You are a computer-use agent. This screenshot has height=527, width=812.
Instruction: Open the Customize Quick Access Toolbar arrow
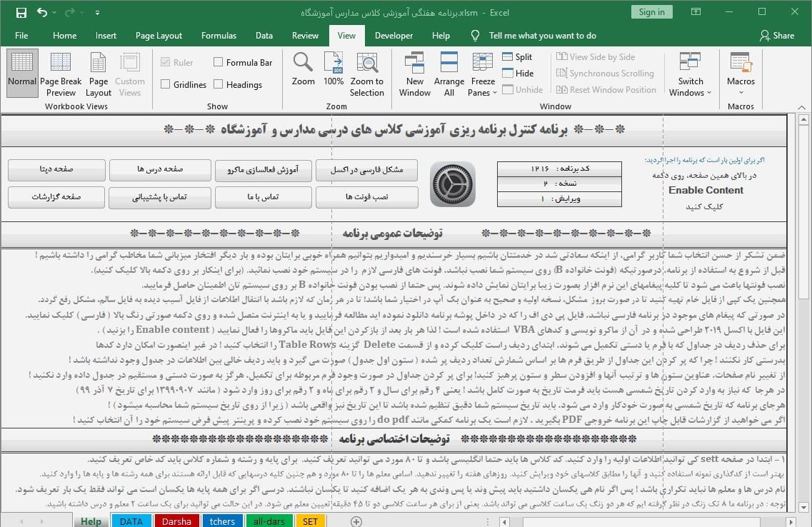97,13
